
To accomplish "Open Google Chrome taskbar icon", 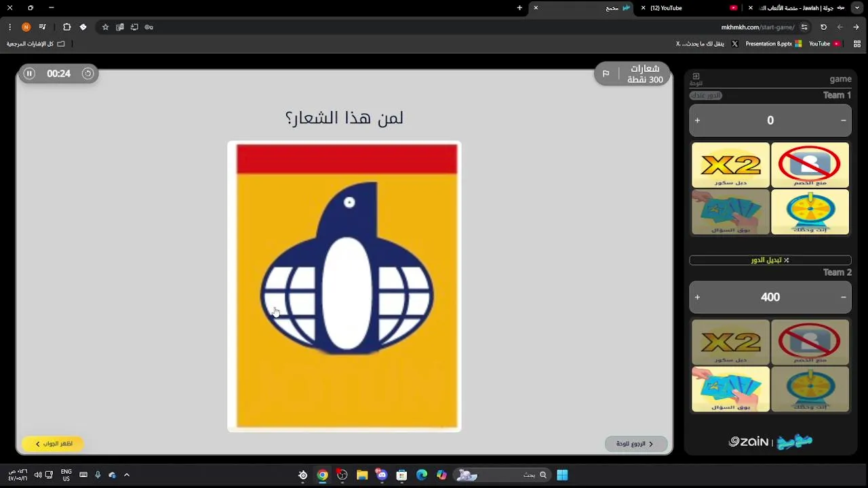I will pos(323,475).
